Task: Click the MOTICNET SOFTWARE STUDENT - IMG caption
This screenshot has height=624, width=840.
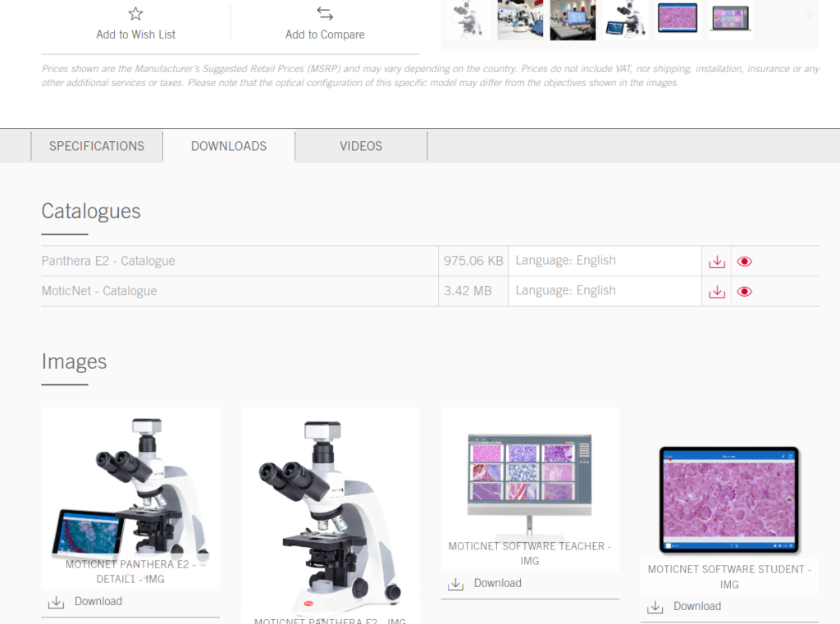Action: pyautogui.click(x=729, y=576)
